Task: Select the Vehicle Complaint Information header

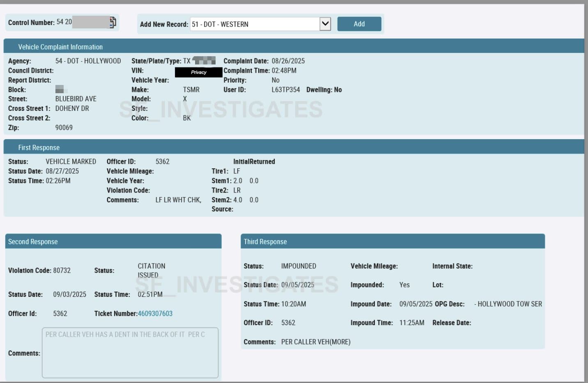Action: [60, 47]
